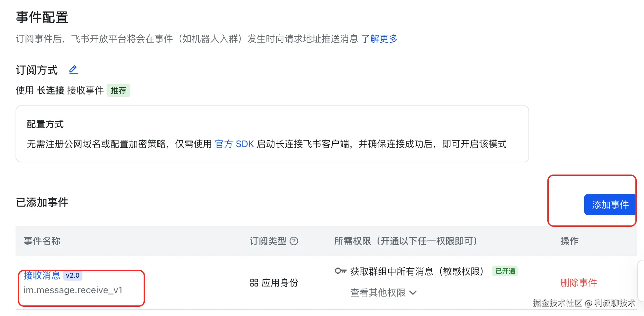Select the im.message.receive_v1 event identifier text
The height and width of the screenshot is (316, 644).
(73, 290)
